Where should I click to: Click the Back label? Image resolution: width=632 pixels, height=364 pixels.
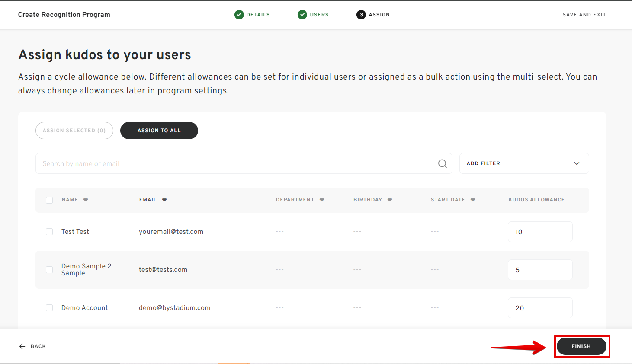pyautogui.click(x=38, y=346)
